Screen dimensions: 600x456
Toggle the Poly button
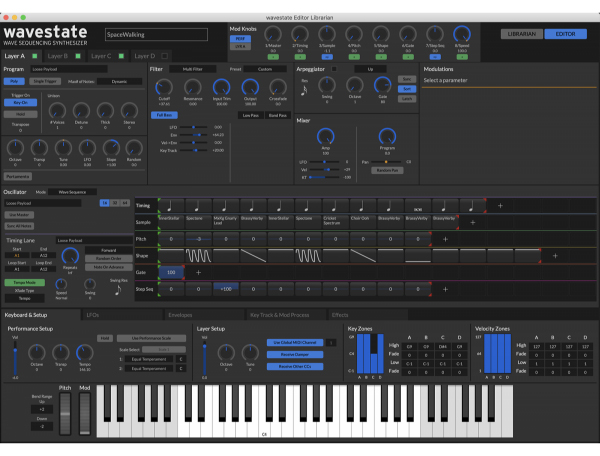(14, 81)
